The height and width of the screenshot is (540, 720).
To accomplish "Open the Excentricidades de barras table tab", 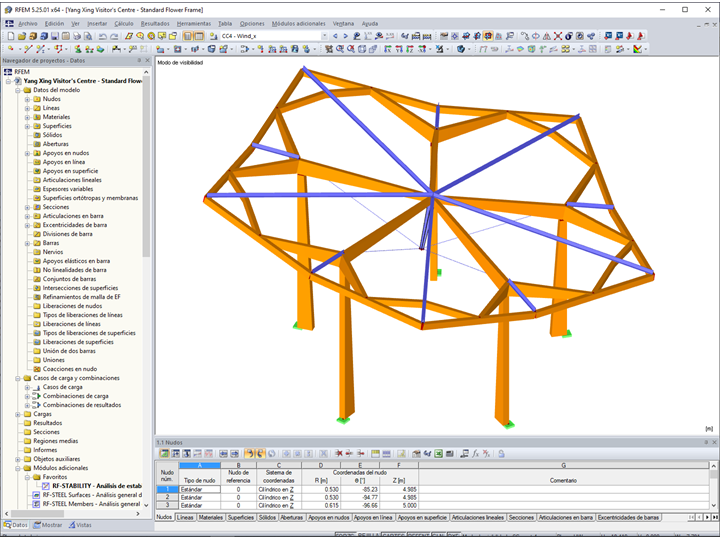I will [628, 518].
